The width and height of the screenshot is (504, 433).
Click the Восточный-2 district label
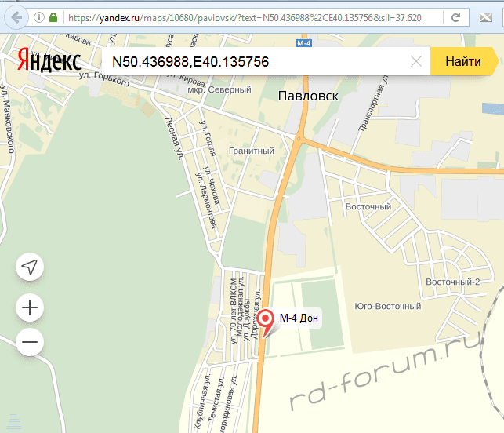(452, 282)
